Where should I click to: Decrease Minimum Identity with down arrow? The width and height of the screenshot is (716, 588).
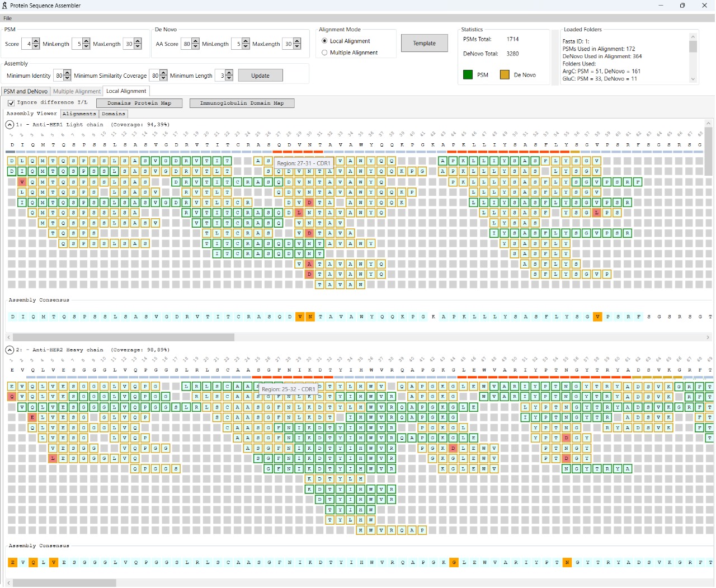[x=68, y=78]
